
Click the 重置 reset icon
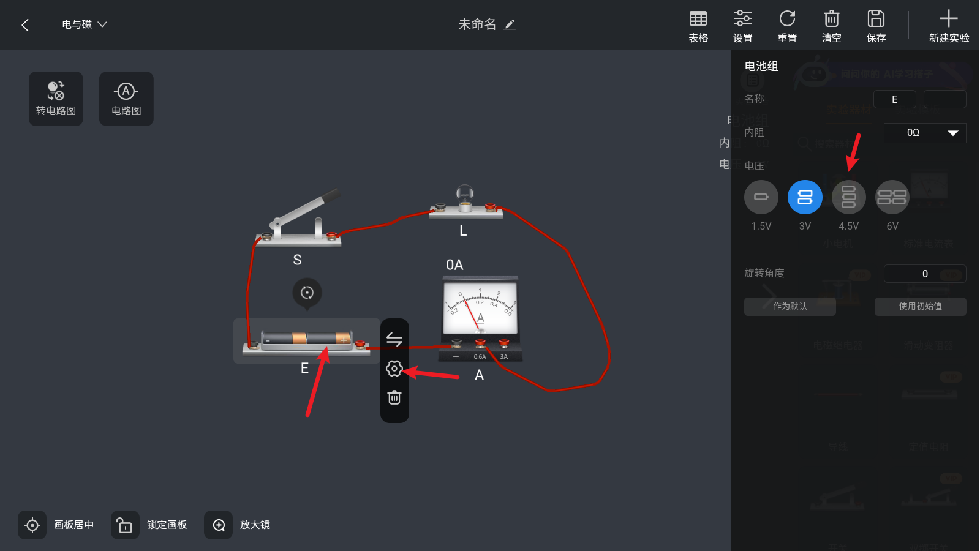coord(787,26)
